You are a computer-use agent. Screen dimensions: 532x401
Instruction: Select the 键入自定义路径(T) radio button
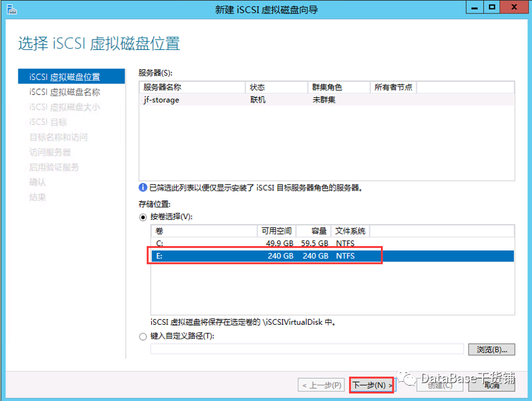click(x=143, y=336)
